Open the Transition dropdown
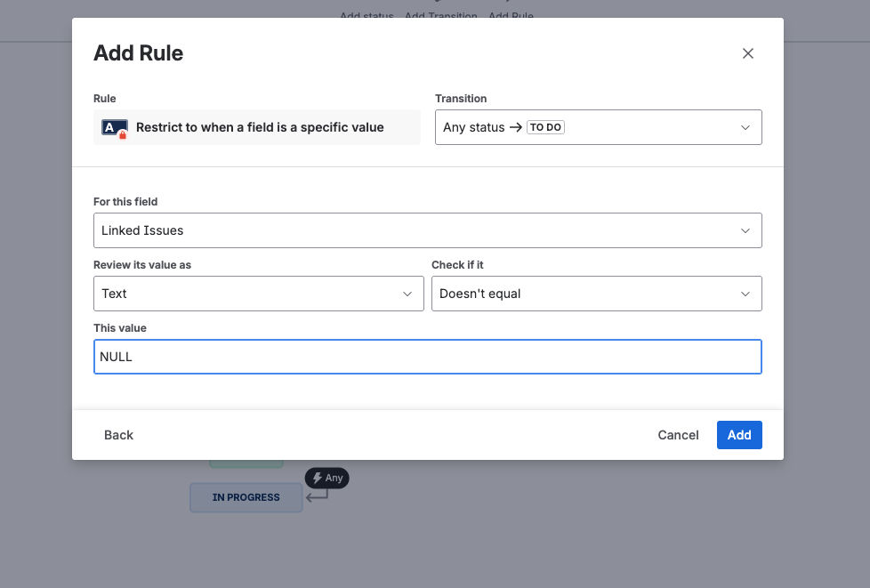The image size is (870, 588). (598, 127)
